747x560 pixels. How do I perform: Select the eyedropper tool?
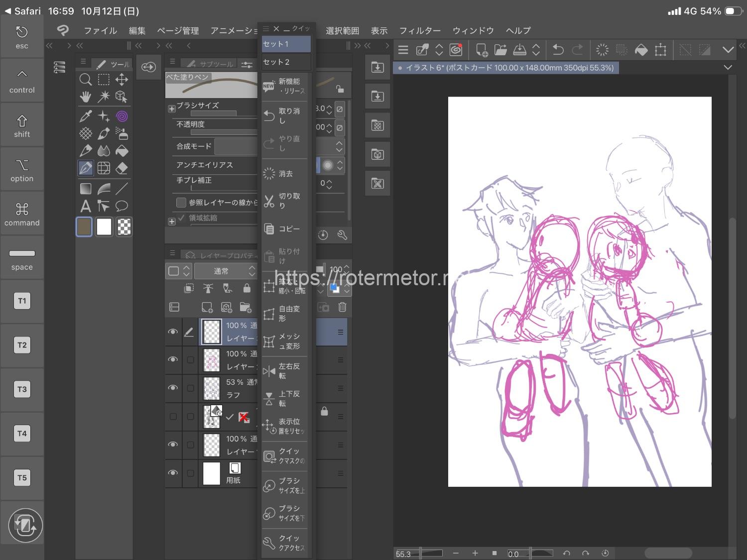(x=85, y=116)
